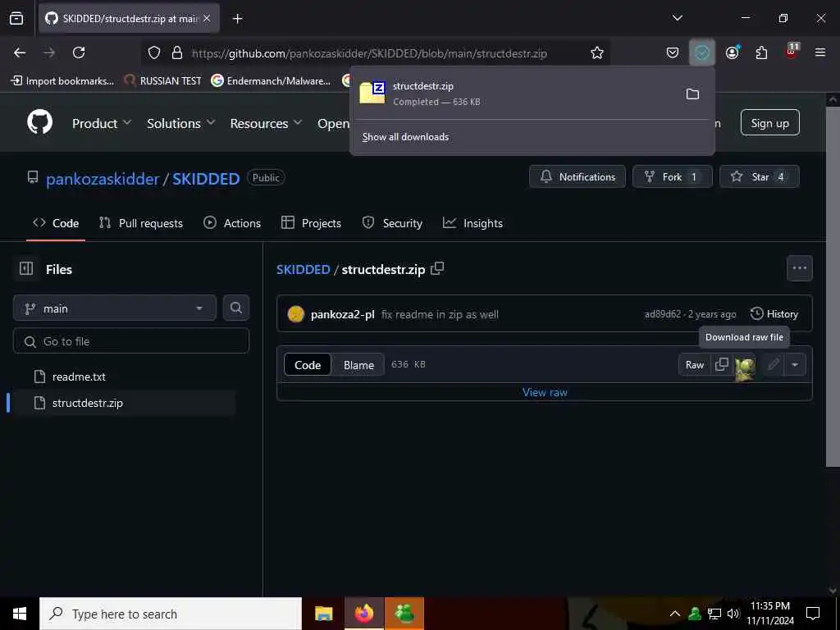Open SKIDDED repository link in header

206,178
